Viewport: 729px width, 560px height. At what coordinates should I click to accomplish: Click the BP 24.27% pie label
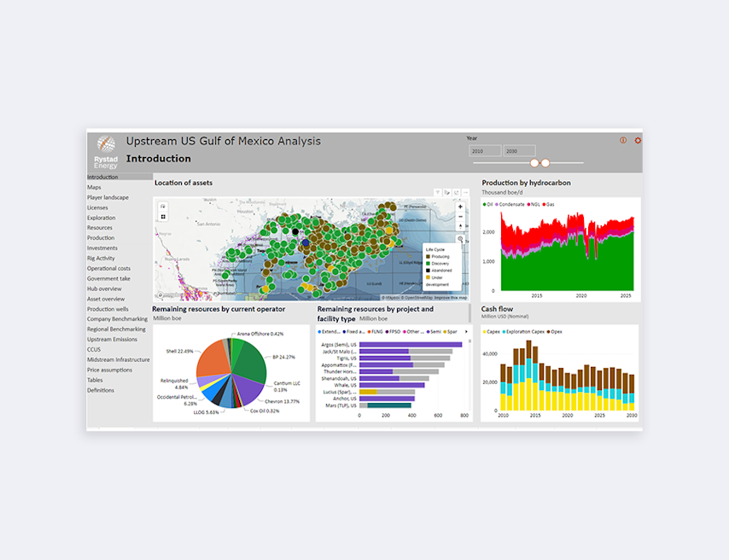283,357
